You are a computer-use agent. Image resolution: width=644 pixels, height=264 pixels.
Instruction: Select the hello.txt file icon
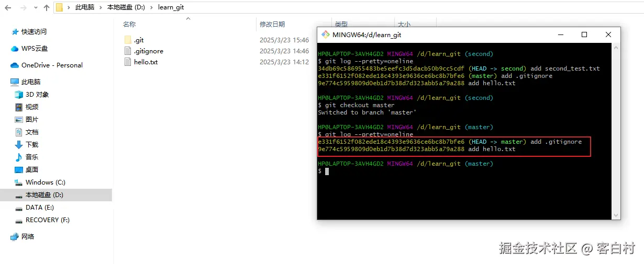tap(128, 62)
